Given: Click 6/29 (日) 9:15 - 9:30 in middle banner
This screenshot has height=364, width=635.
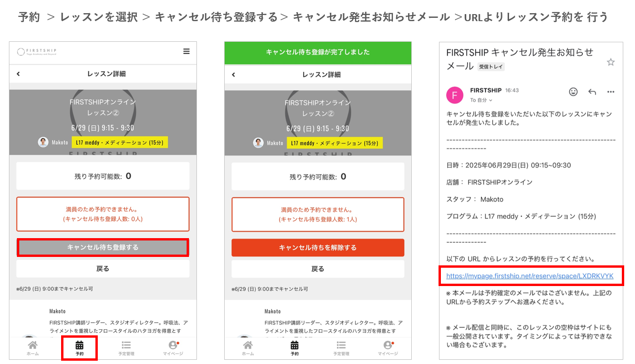Looking at the screenshot, I should (318, 128).
